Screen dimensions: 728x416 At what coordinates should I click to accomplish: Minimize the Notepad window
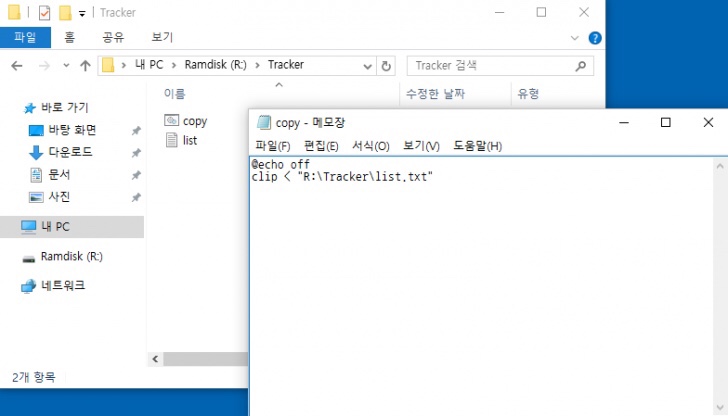click(624, 122)
